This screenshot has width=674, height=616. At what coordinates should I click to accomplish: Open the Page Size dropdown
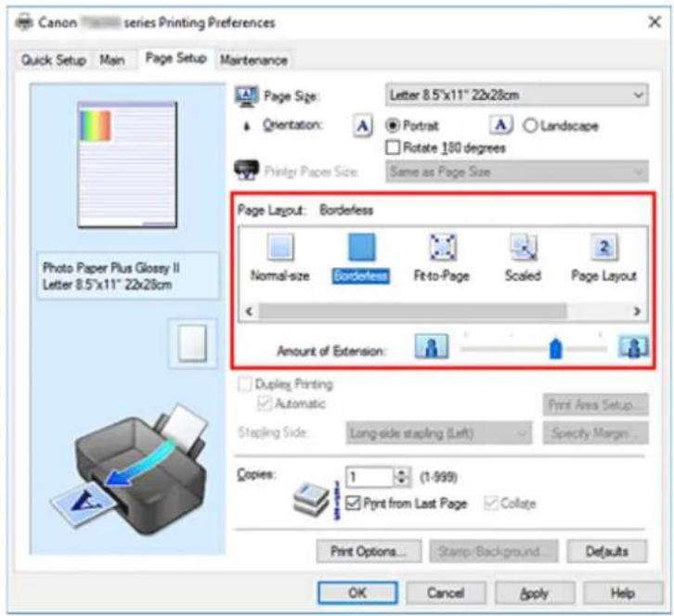pos(517,95)
